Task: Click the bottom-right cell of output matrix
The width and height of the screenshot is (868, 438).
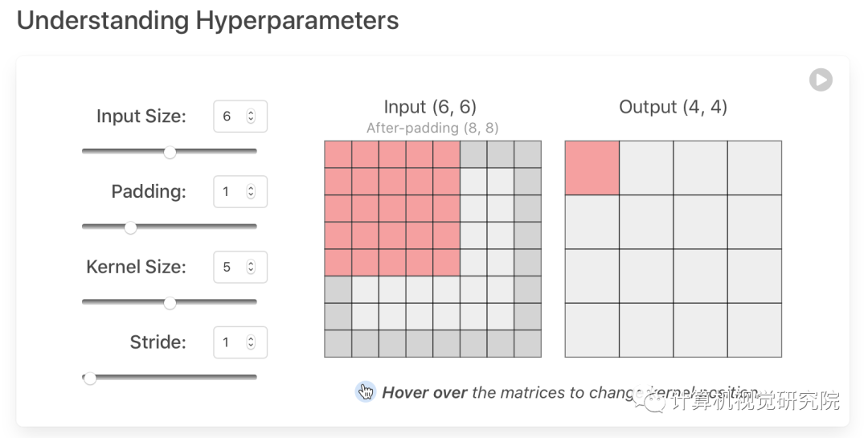Action: (x=755, y=330)
